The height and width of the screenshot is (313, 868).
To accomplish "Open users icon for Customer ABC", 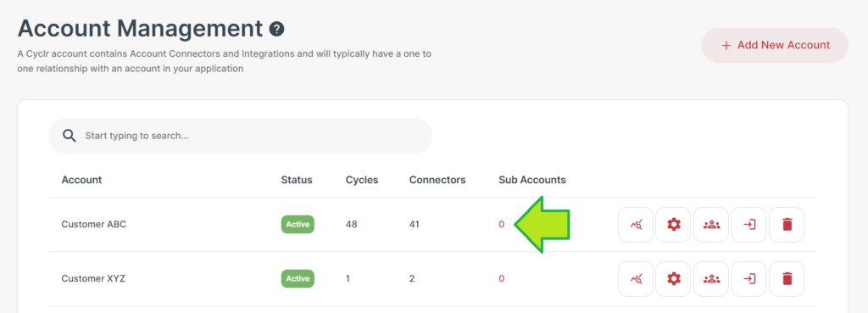I will (x=711, y=225).
